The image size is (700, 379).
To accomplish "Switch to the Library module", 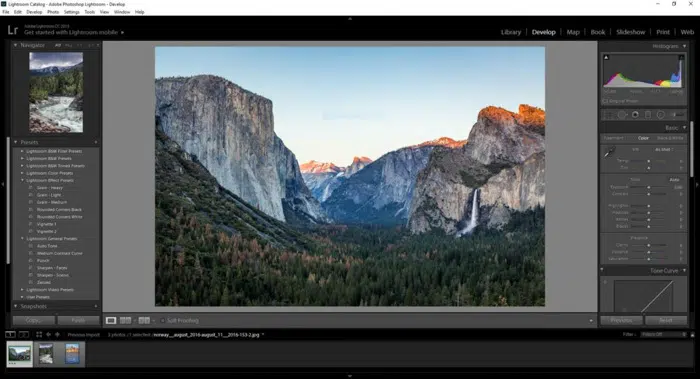I will tap(511, 32).
